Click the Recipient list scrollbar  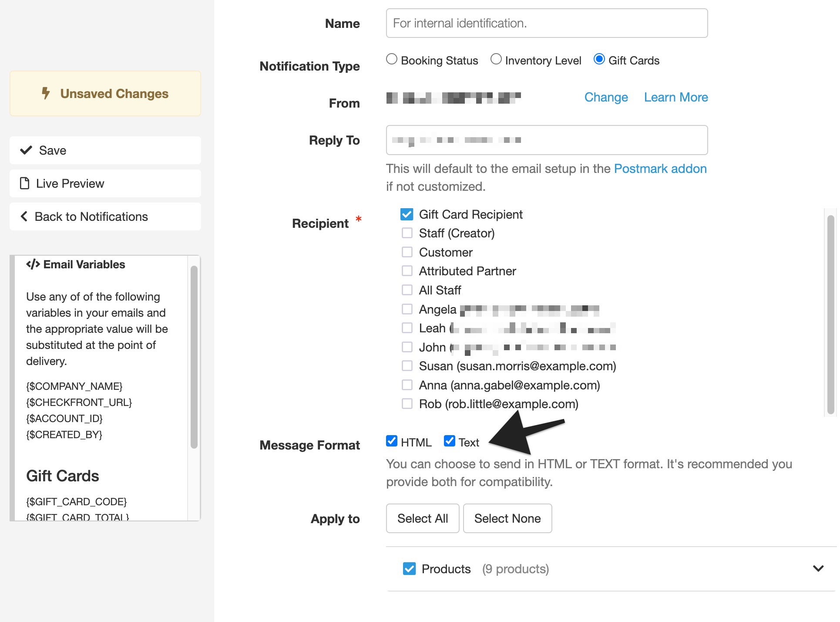coord(830,314)
